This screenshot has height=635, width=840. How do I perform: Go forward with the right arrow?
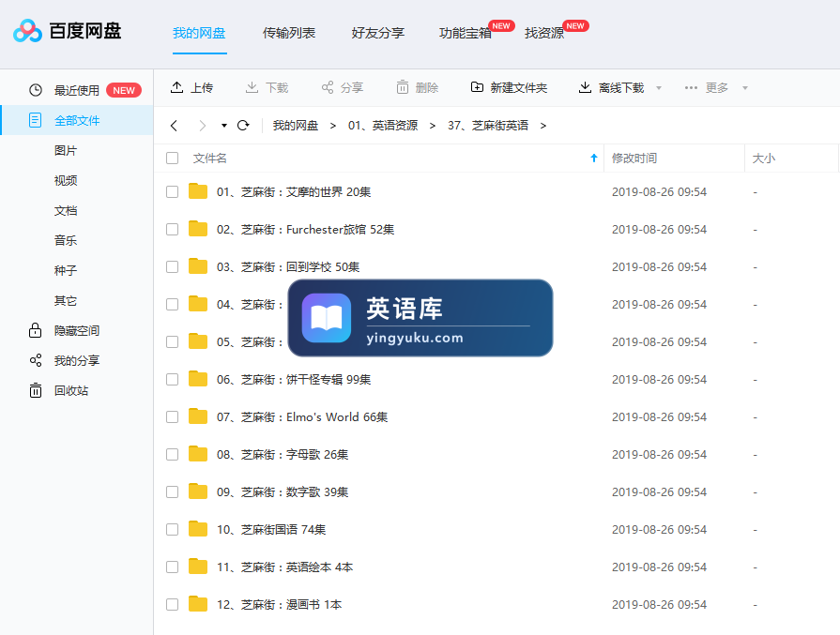pyautogui.click(x=202, y=126)
